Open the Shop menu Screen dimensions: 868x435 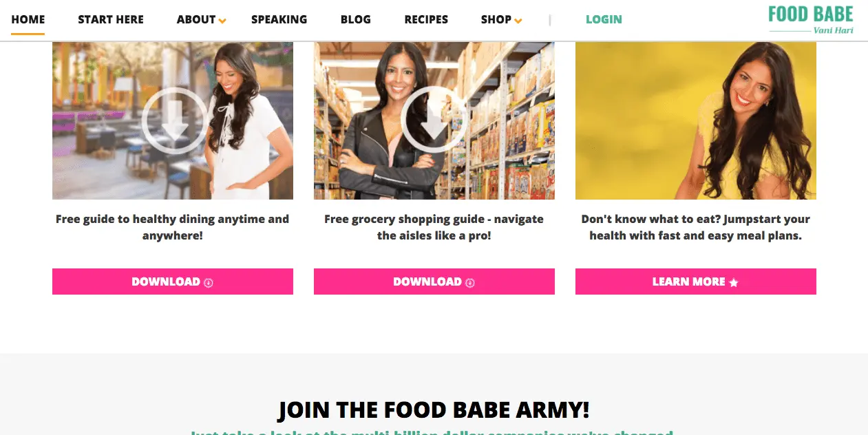point(496,19)
